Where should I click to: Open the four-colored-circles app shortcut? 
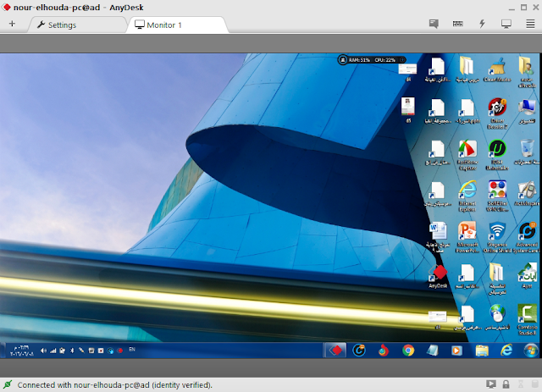click(497, 196)
